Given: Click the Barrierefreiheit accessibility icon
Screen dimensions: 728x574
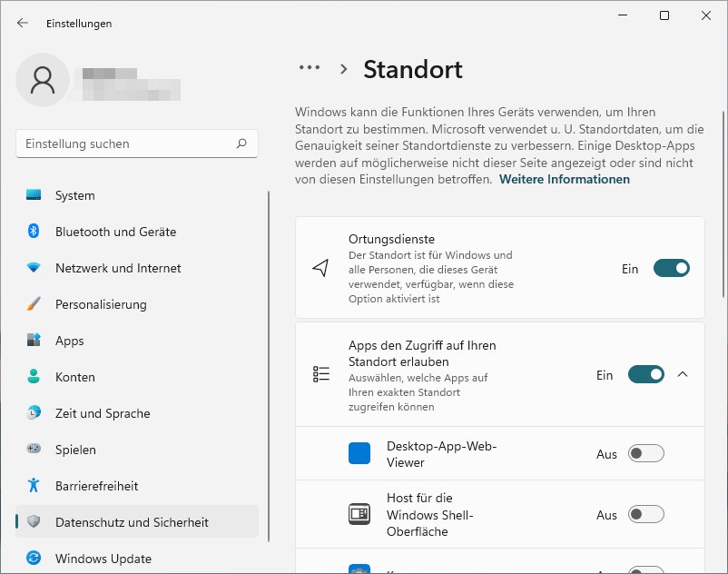Looking at the screenshot, I should pos(34,485).
